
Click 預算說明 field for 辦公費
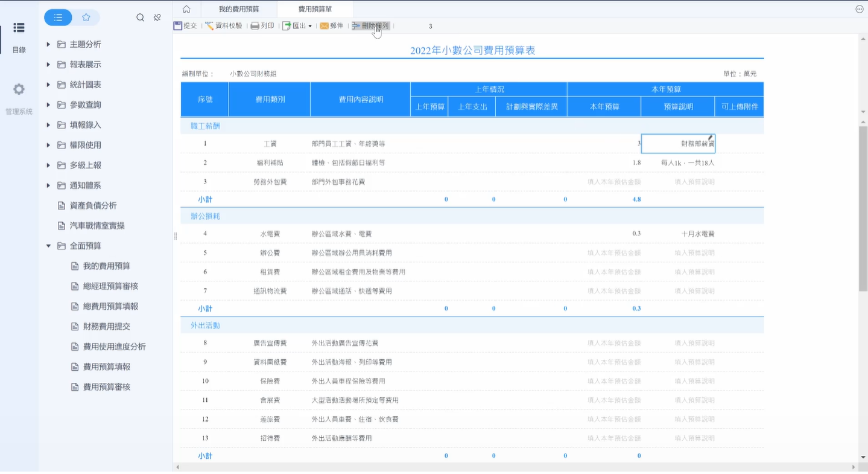click(x=678, y=252)
